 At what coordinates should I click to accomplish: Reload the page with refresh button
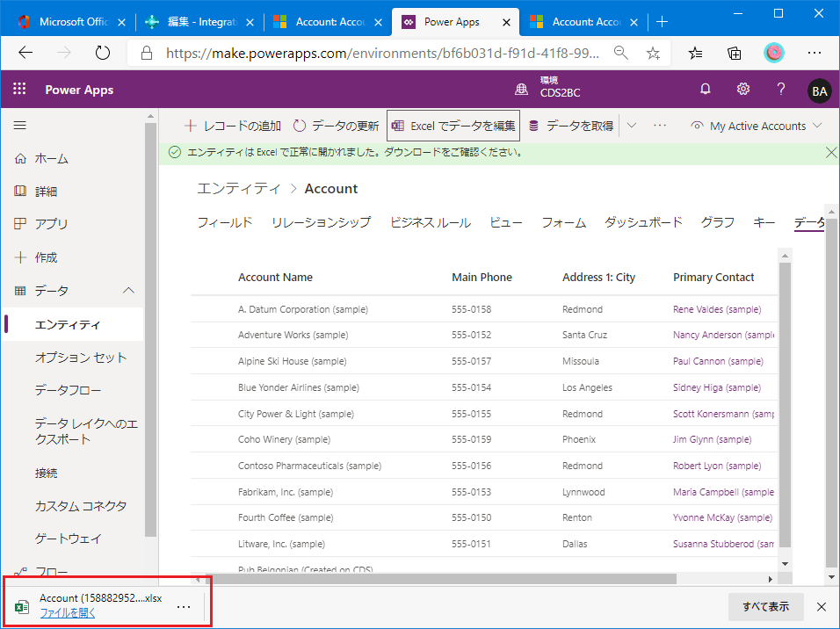point(102,53)
